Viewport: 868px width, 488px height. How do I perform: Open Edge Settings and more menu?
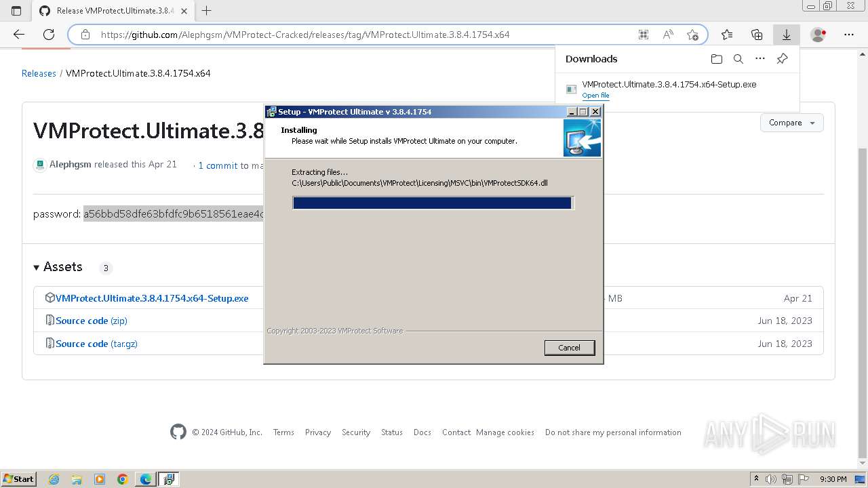pyautogui.click(x=849, y=35)
